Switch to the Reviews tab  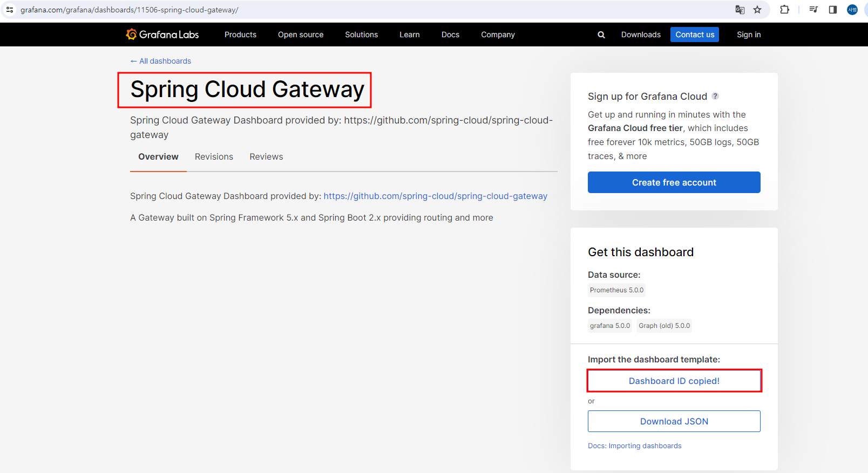click(266, 157)
